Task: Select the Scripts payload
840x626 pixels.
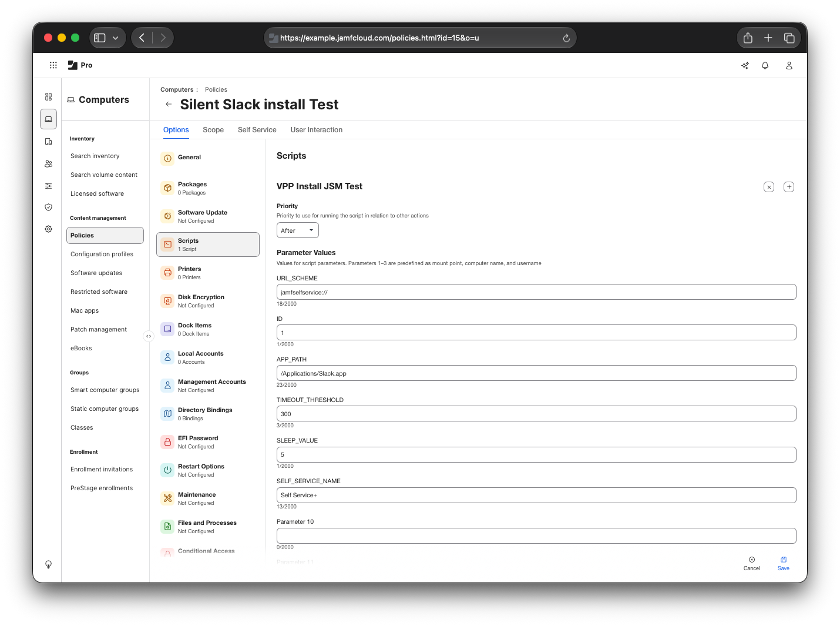Action: tap(208, 245)
